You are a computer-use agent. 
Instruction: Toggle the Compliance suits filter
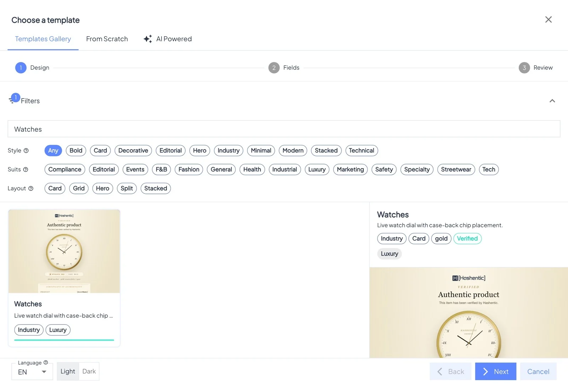tap(65, 169)
